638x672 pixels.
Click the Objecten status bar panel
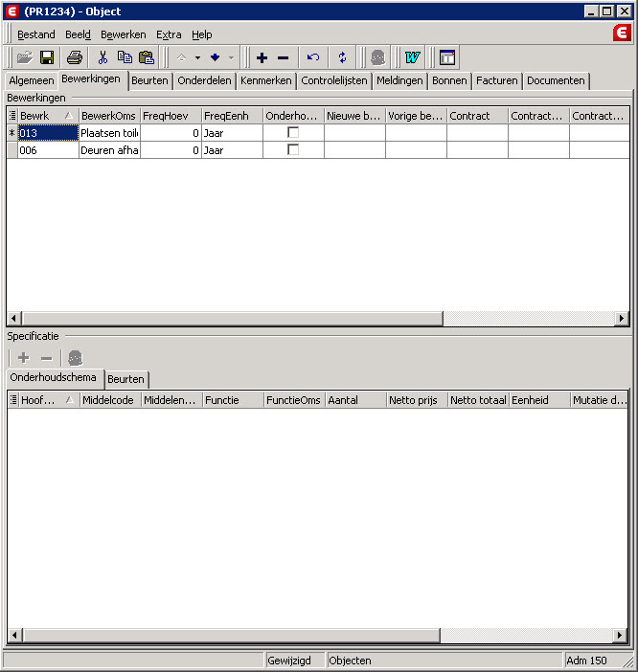444,661
